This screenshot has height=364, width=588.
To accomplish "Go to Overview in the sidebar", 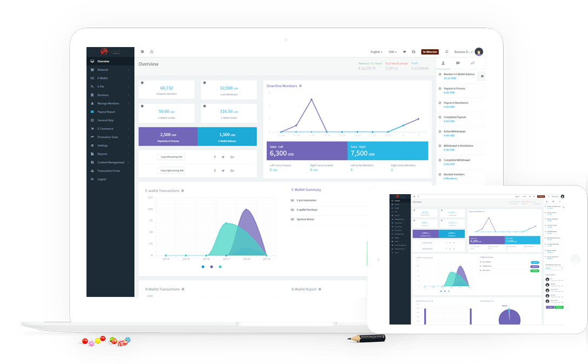I will tap(110, 61).
